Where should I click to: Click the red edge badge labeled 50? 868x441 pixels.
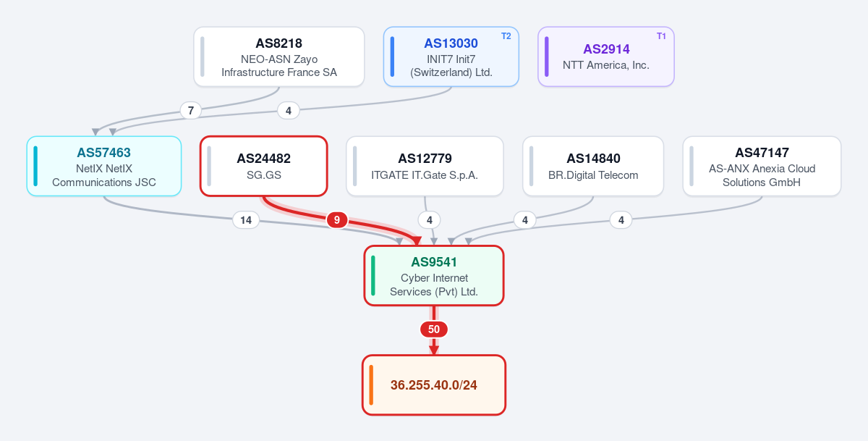click(x=434, y=329)
